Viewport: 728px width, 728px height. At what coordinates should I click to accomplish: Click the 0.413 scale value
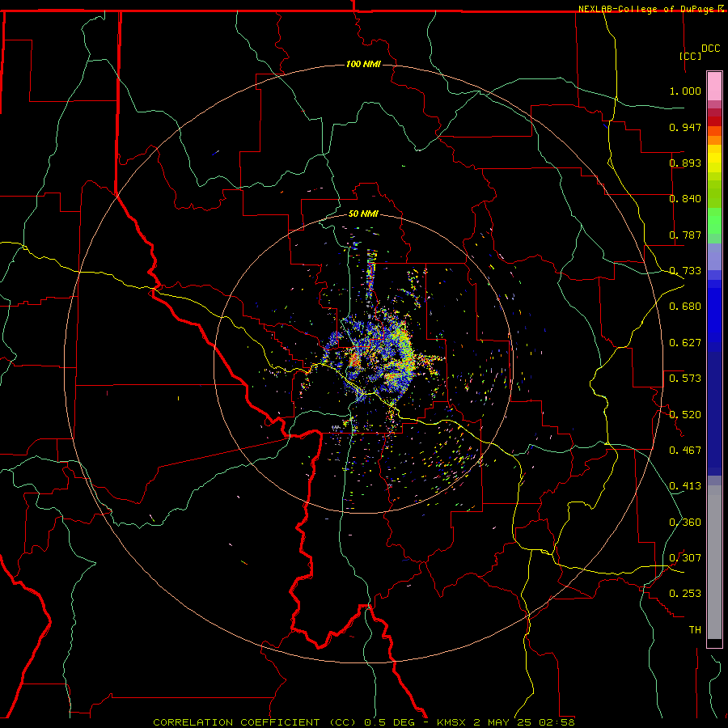point(685,486)
